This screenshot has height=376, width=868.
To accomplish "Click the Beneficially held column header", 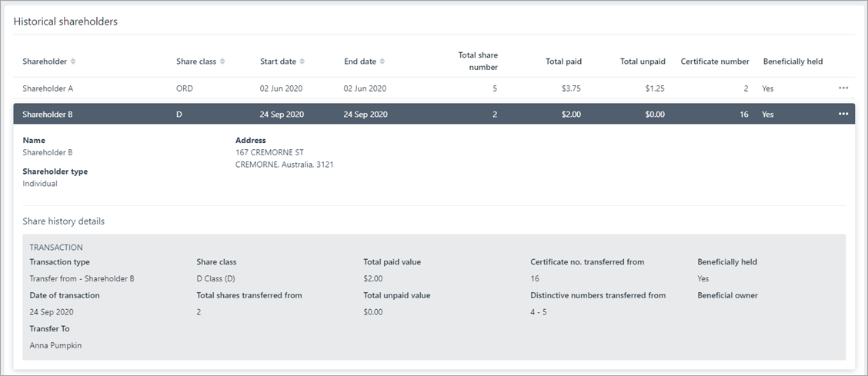I will (x=793, y=62).
